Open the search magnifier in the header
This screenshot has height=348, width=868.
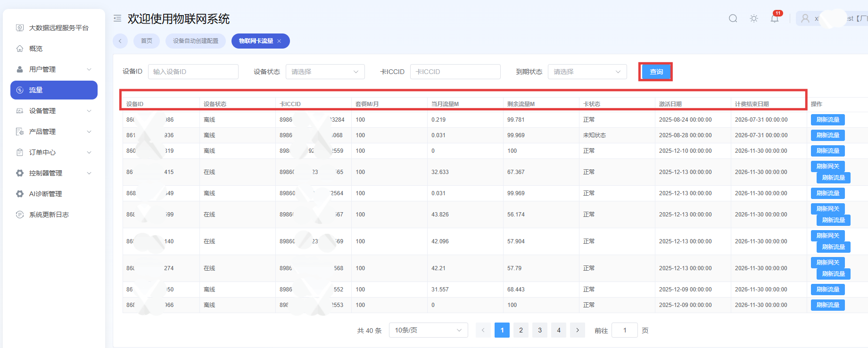point(733,18)
